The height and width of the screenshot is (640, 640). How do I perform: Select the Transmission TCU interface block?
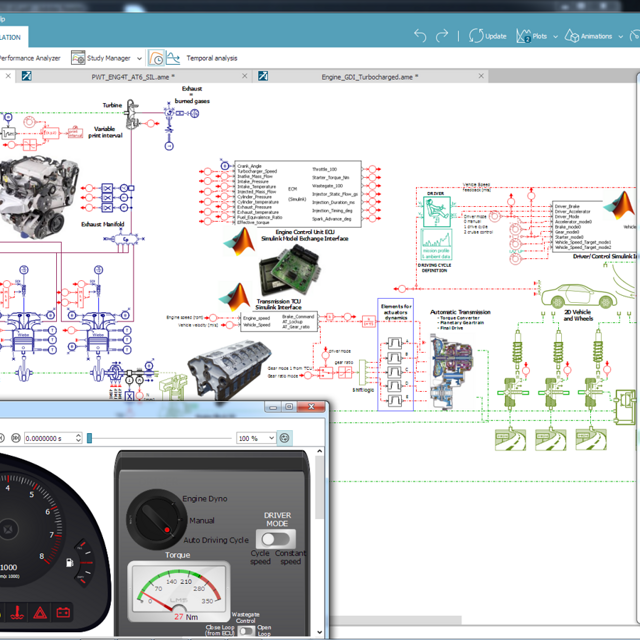pyautogui.click(x=279, y=321)
